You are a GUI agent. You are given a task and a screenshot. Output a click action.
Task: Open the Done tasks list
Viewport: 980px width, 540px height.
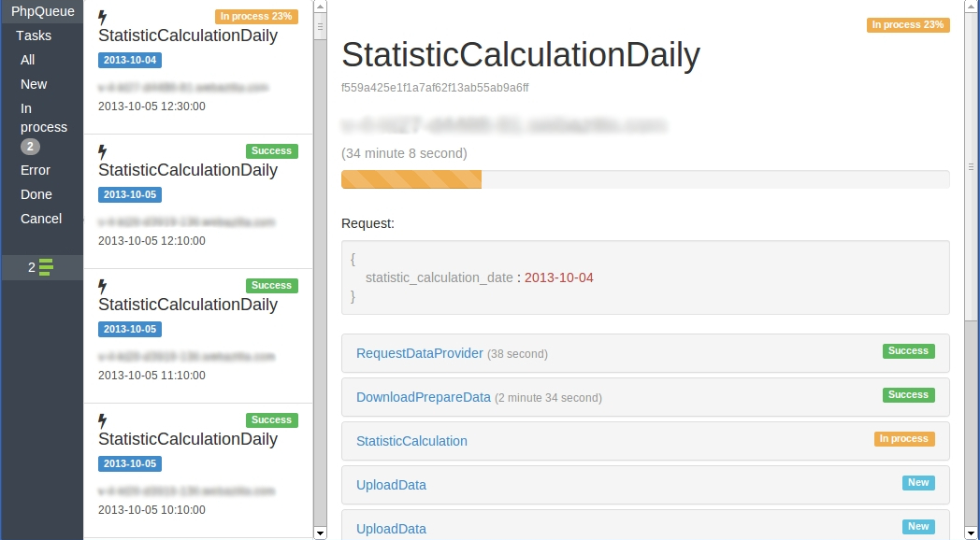[x=36, y=194]
